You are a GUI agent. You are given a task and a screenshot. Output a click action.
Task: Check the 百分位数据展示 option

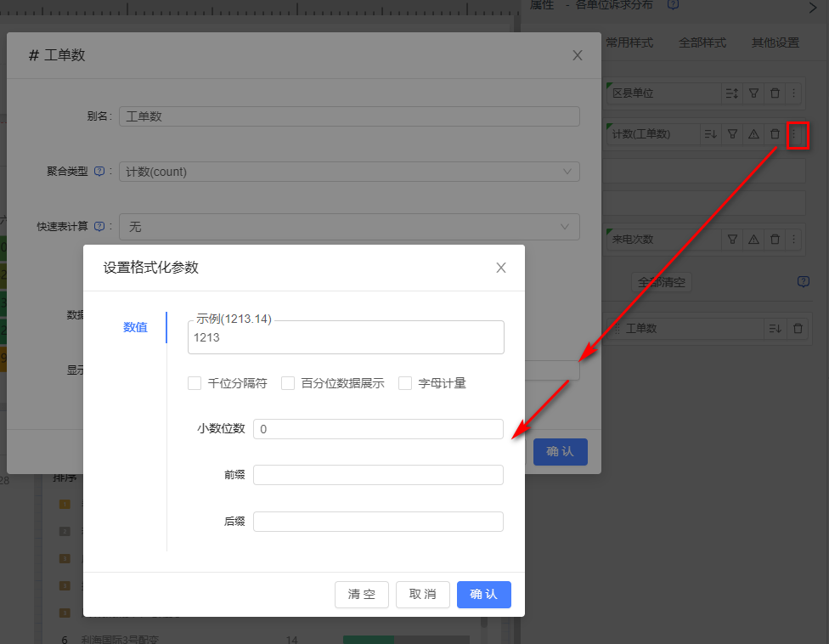pyautogui.click(x=288, y=383)
